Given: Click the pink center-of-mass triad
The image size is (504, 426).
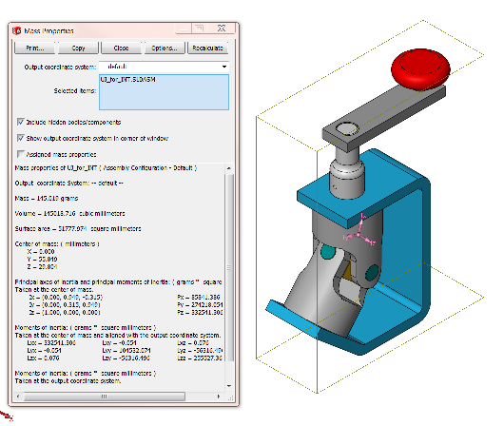Looking at the screenshot, I should tap(359, 234).
